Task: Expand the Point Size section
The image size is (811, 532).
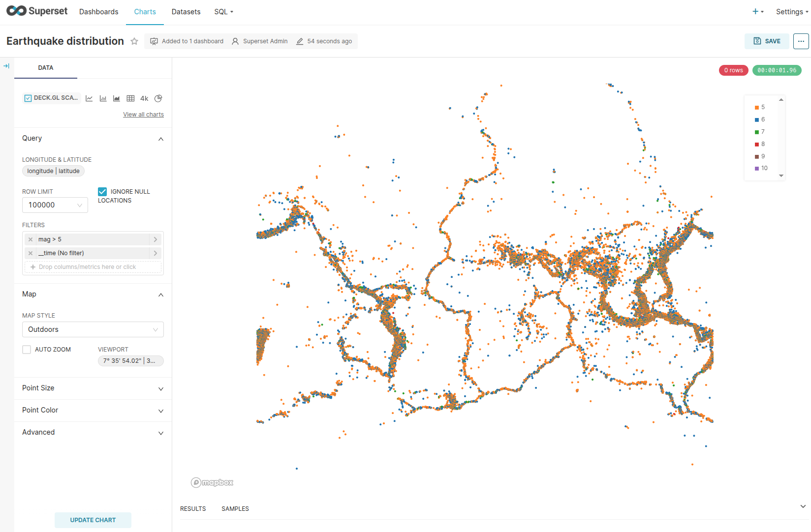Action: point(93,388)
